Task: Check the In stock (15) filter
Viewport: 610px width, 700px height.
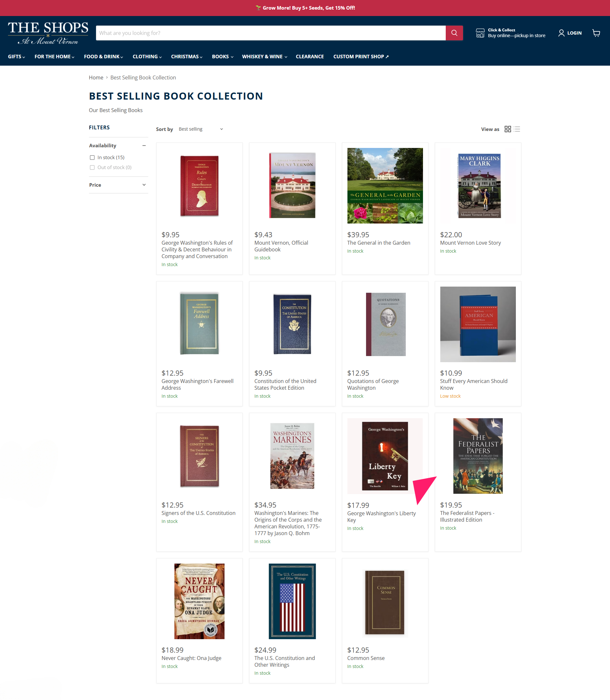Action: 92,157
